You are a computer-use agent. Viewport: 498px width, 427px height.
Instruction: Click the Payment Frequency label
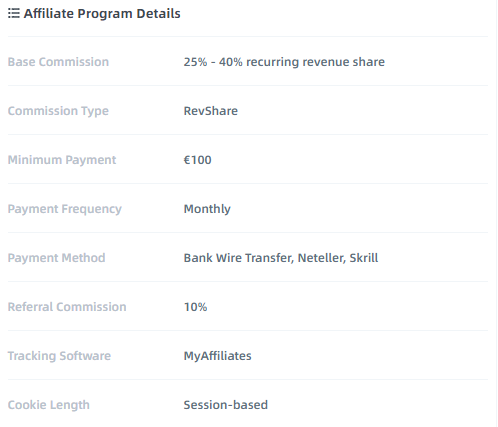click(x=65, y=209)
